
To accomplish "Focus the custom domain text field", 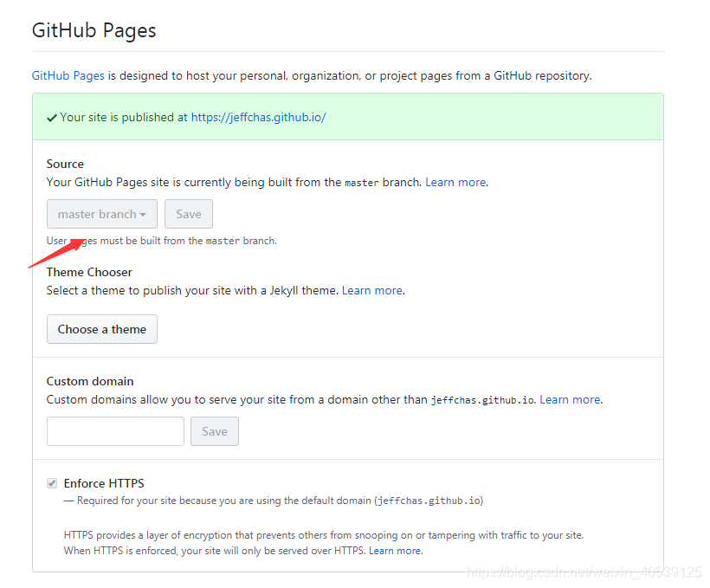I will tap(115, 431).
